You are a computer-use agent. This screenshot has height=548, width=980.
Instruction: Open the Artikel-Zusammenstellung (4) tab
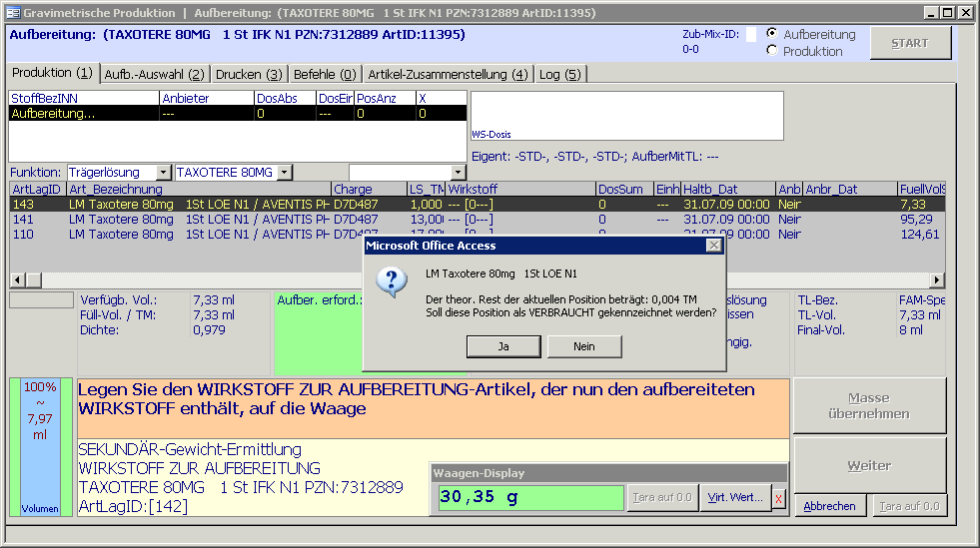pos(449,74)
